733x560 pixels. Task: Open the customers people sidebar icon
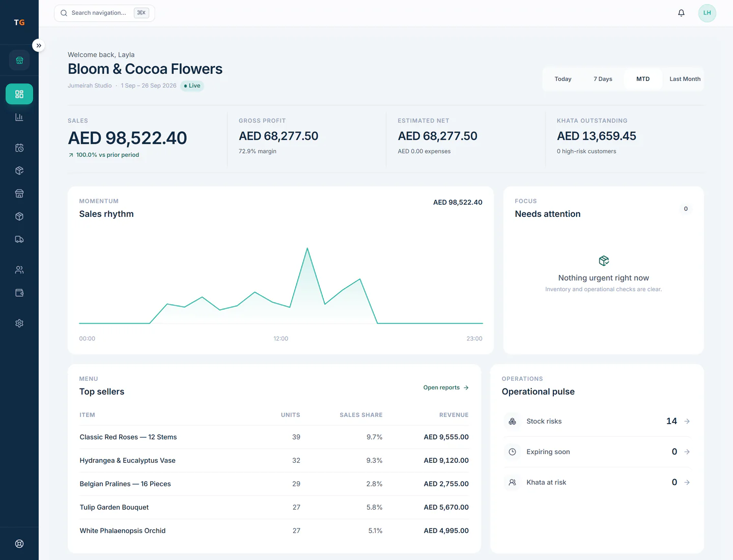point(19,270)
